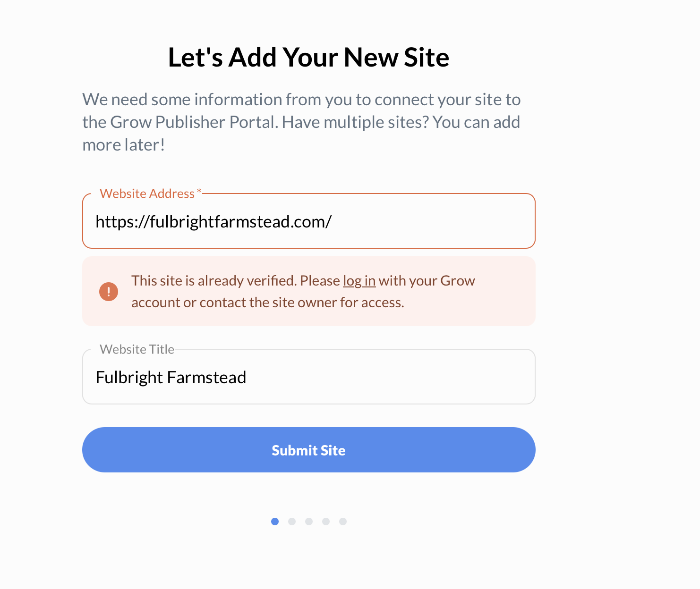Screen dimensions: 700x589
Task: Select the second step indicator dot
Action: [292, 522]
